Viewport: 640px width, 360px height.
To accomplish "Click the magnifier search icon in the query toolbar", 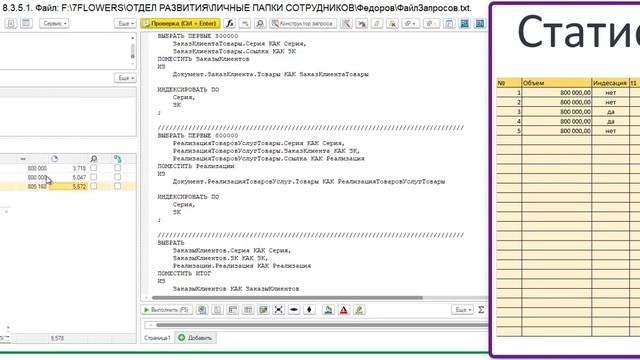I will point(260,24).
